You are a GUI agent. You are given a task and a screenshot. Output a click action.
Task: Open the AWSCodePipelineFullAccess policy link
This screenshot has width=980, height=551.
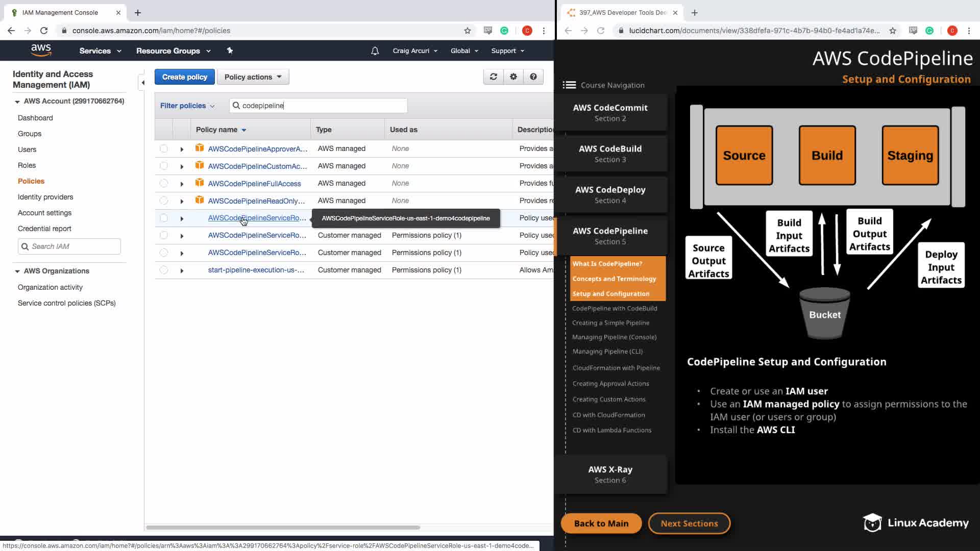click(x=254, y=184)
